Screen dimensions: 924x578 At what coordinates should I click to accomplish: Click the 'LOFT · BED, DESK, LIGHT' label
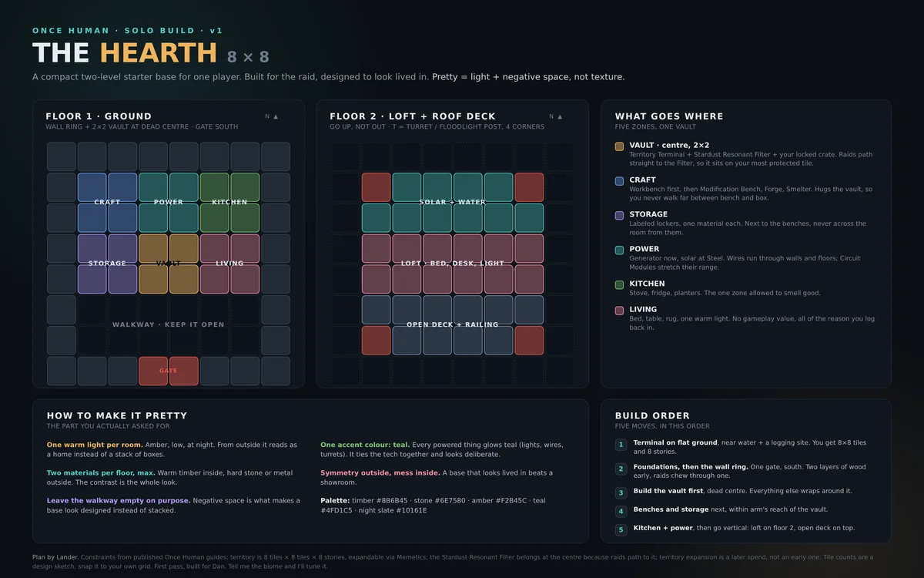(x=453, y=264)
